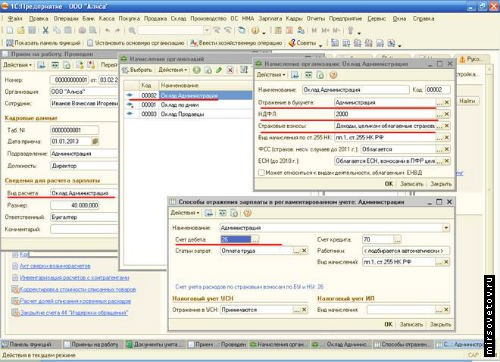The height and width of the screenshot is (362, 500).
Task: Click Выбрать button in Начисления организаций
Action: (x=137, y=70)
